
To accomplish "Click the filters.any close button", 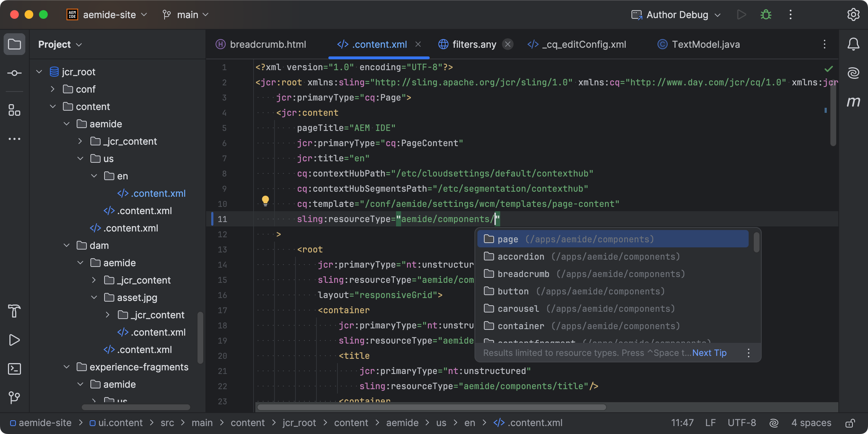I will tap(509, 45).
